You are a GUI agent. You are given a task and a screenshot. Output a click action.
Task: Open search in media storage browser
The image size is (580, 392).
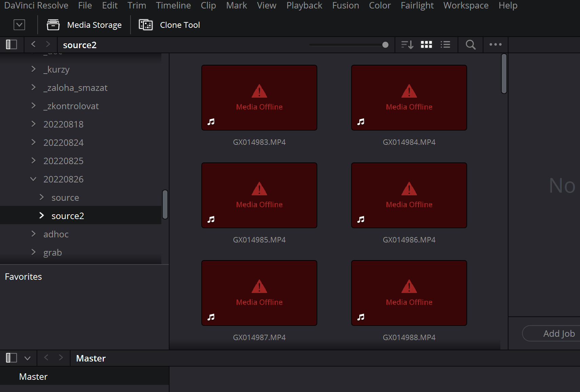click(471, 45)
